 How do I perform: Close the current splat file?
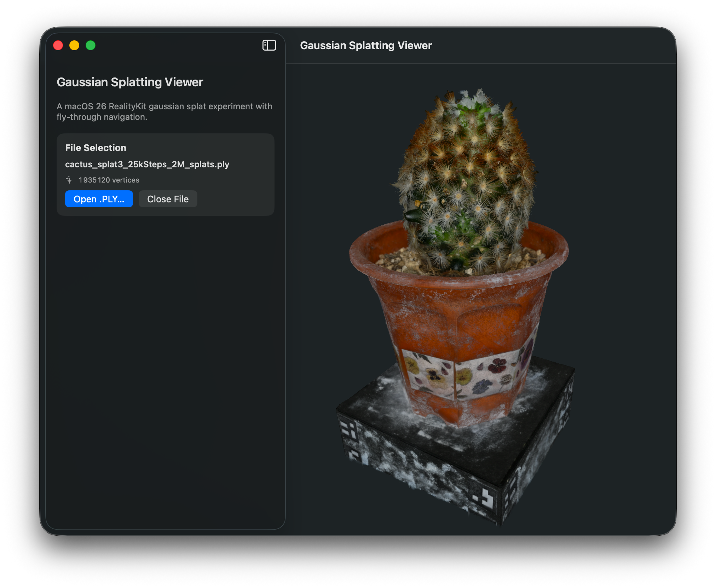tap(168, 199)
